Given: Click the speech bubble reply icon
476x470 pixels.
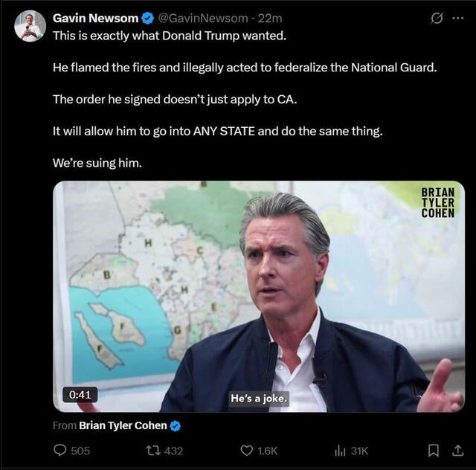Looking at the screenshot, I should click(60, 450).
